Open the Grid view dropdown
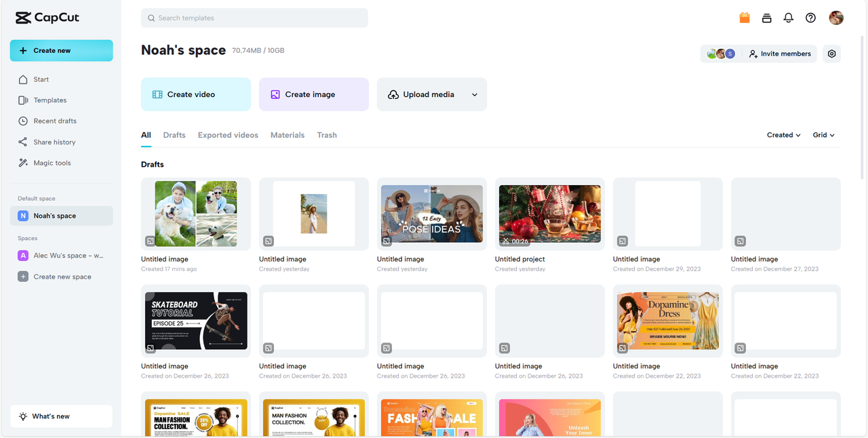The height and width of the screenshot is (438, 868). (824, 135)
